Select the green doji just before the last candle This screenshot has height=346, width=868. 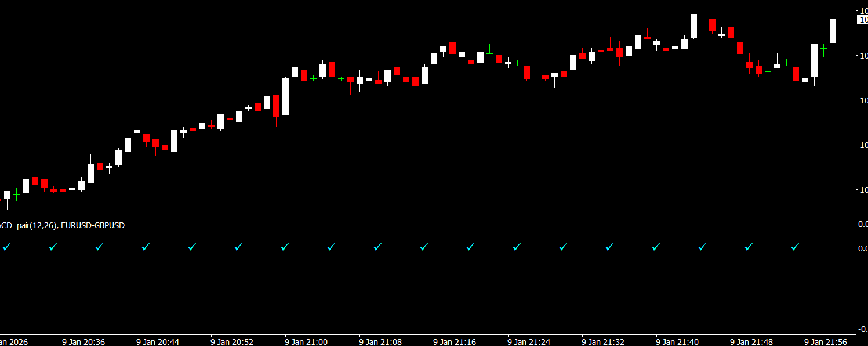[x=823, y=50]
